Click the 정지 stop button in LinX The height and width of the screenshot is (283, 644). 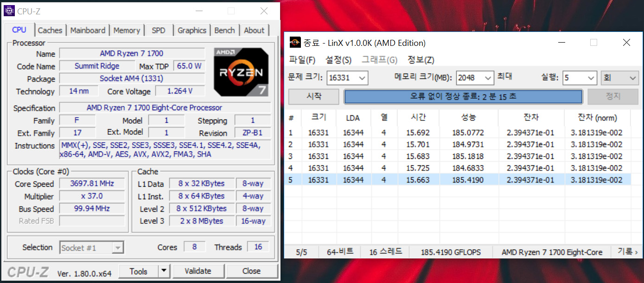pos(613,97)
